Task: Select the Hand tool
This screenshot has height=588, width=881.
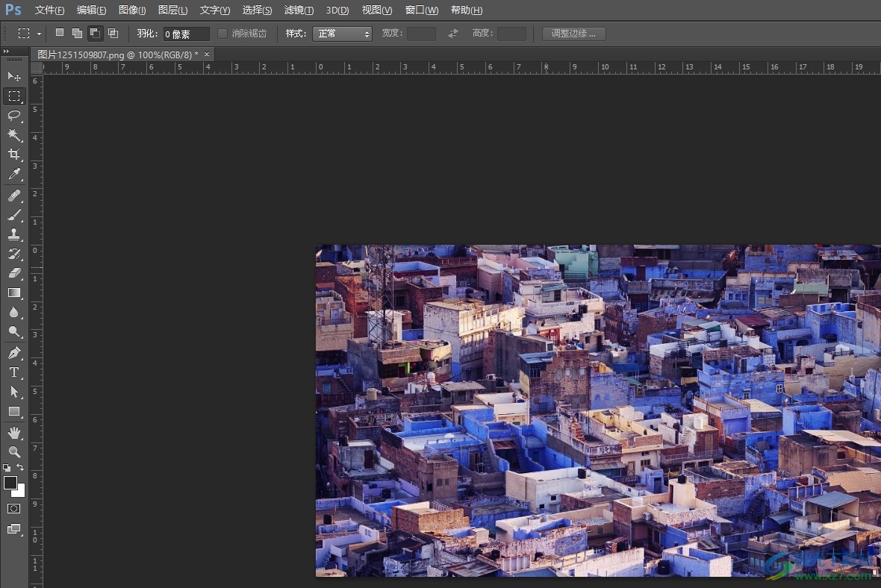Action: coord(13,433)
